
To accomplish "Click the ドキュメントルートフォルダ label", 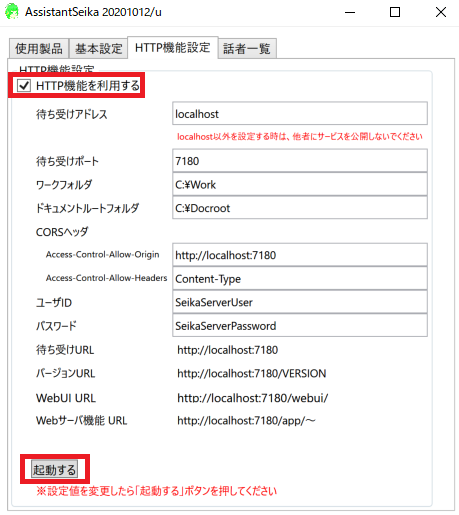I will [87, 208].
